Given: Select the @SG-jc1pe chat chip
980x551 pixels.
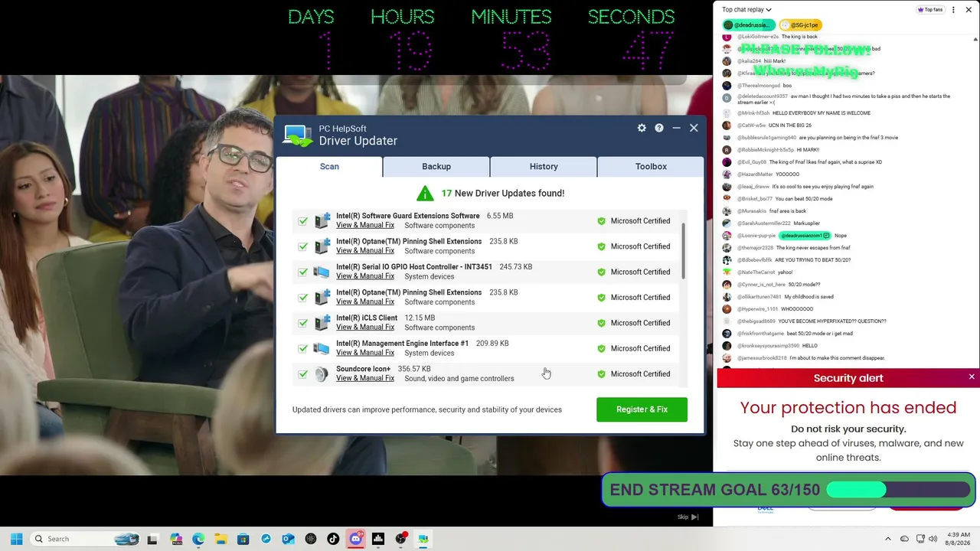Looking at the screenshot, I should (800, 25).
